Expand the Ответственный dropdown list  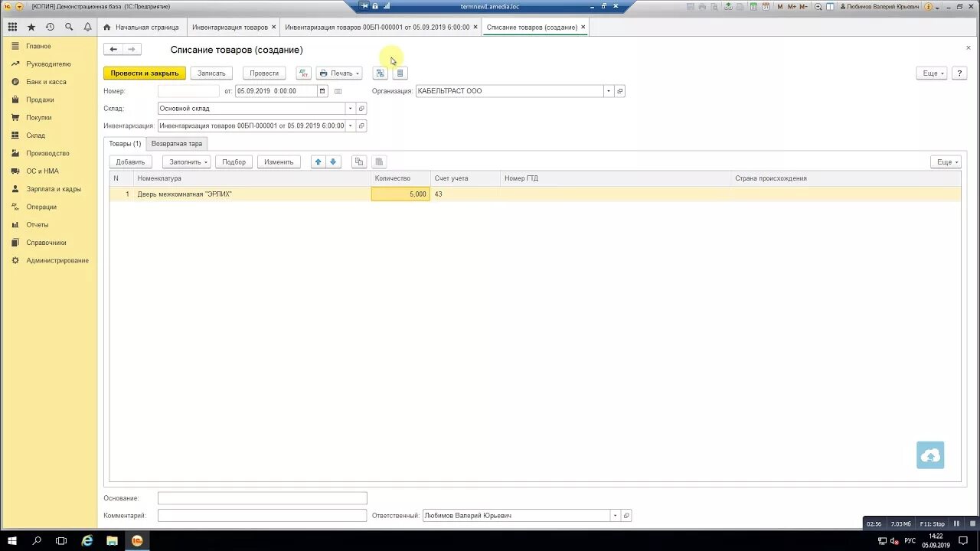coord(615,516)
